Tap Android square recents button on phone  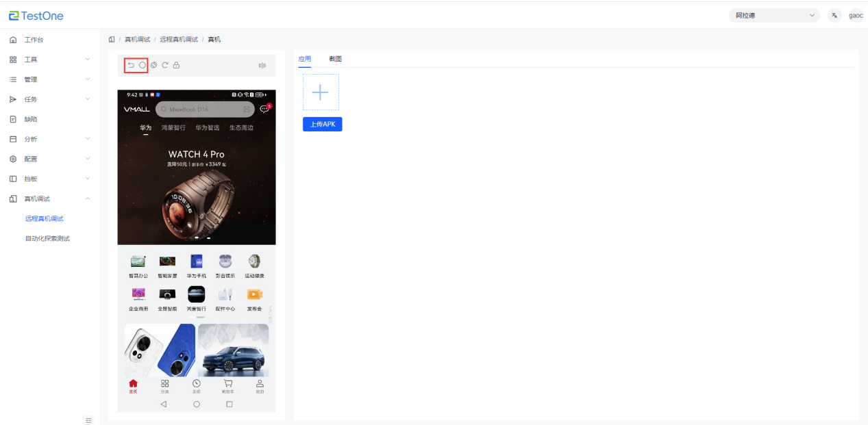point(230,404)
